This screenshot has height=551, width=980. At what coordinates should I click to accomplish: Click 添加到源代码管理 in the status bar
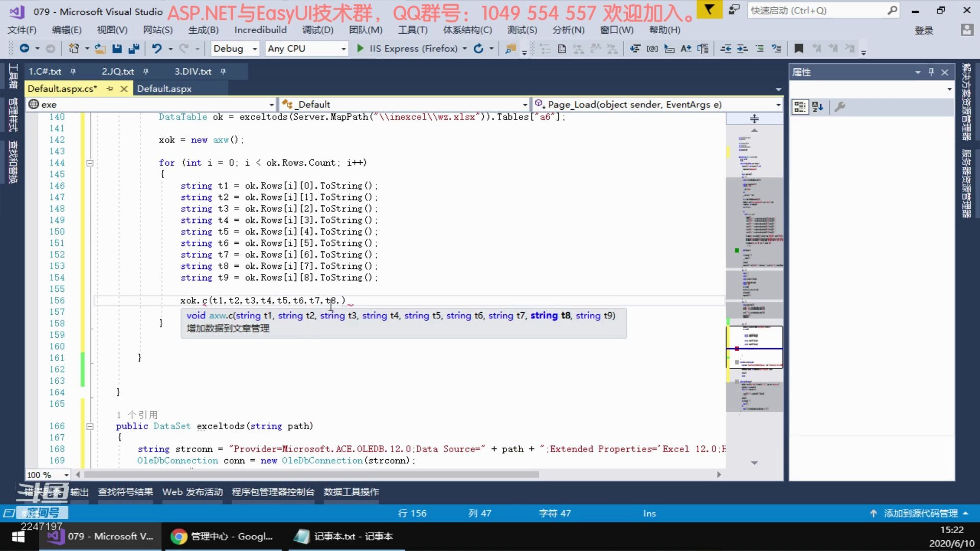[x=920, y=513]
